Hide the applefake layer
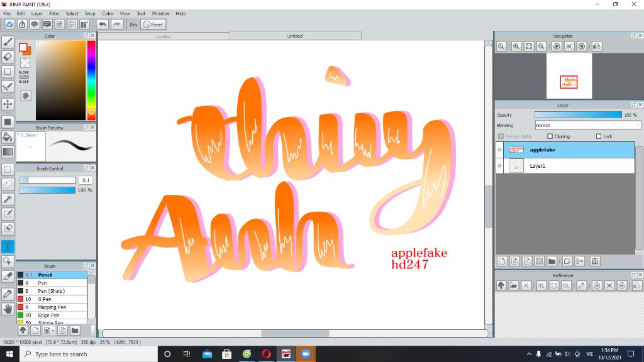Image resolution: width=644 pixels, height=362 pixels. [500, 150]
